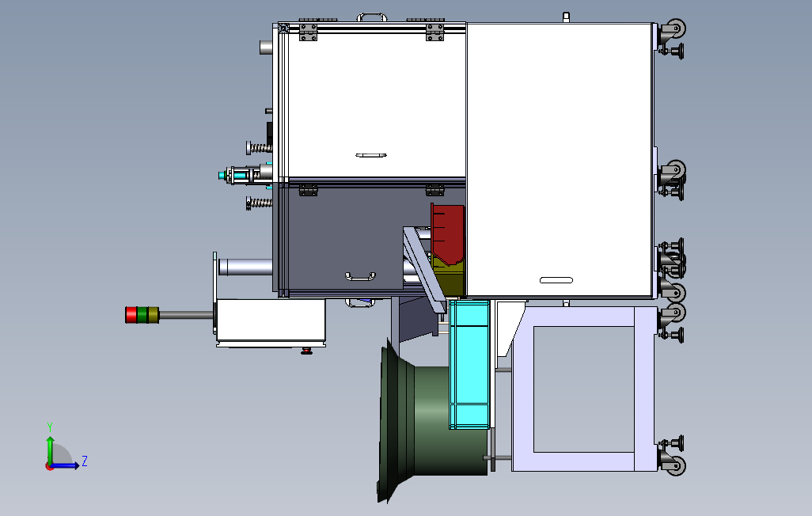Select the white box beside the signal tower
812x516 pixels.
(271, 321)
